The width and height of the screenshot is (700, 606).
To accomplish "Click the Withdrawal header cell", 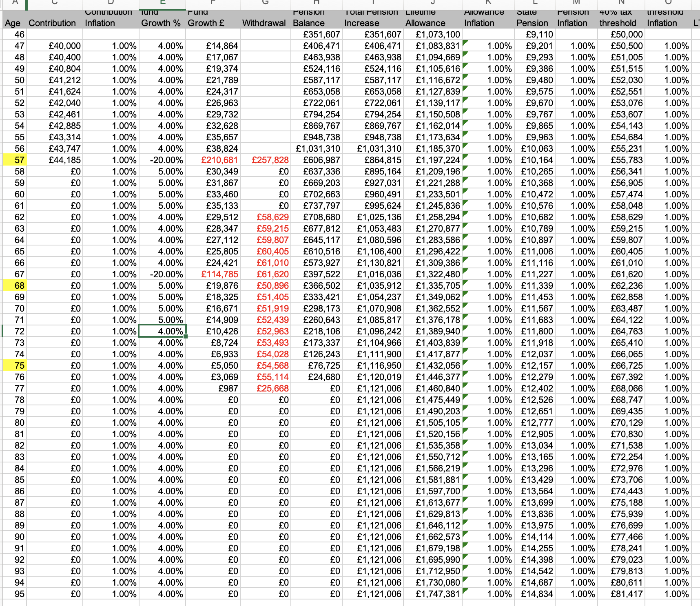I will tap(265, 23).
